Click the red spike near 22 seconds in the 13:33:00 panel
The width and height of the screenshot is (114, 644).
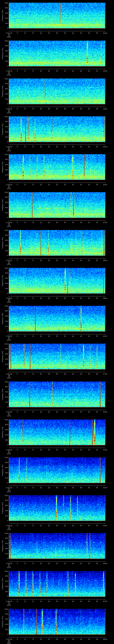click(x=45, y=90)
